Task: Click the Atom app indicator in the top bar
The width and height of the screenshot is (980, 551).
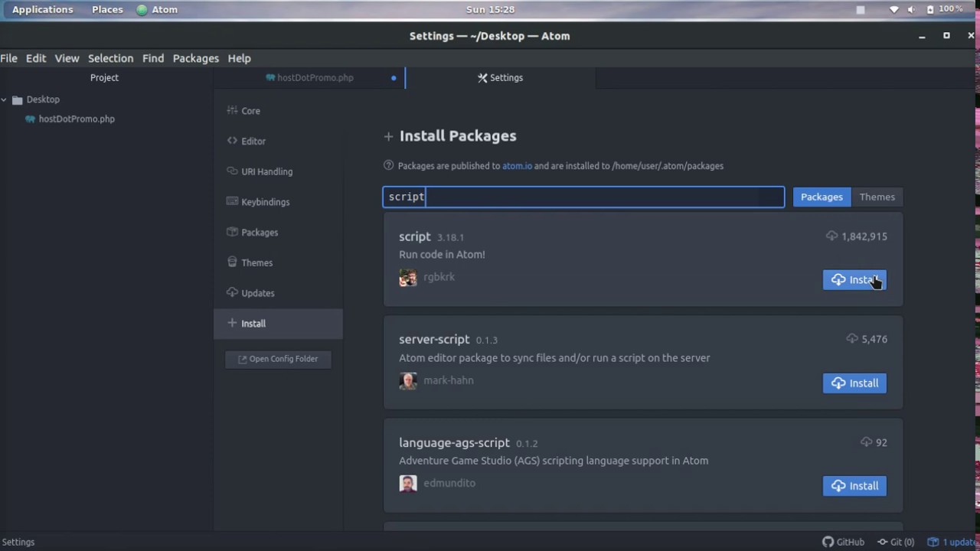Action: pos(157,9)
